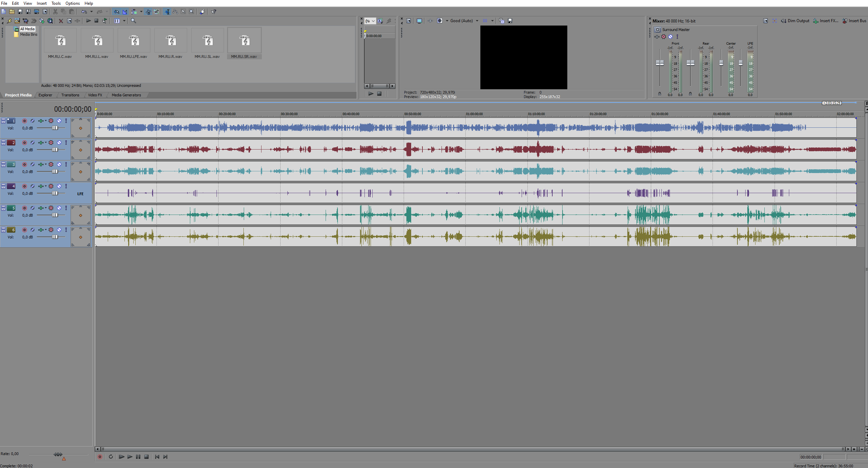Open undo history dropdown arrow
This screenshot has width=868, height=468.
[x=91, y=12]
